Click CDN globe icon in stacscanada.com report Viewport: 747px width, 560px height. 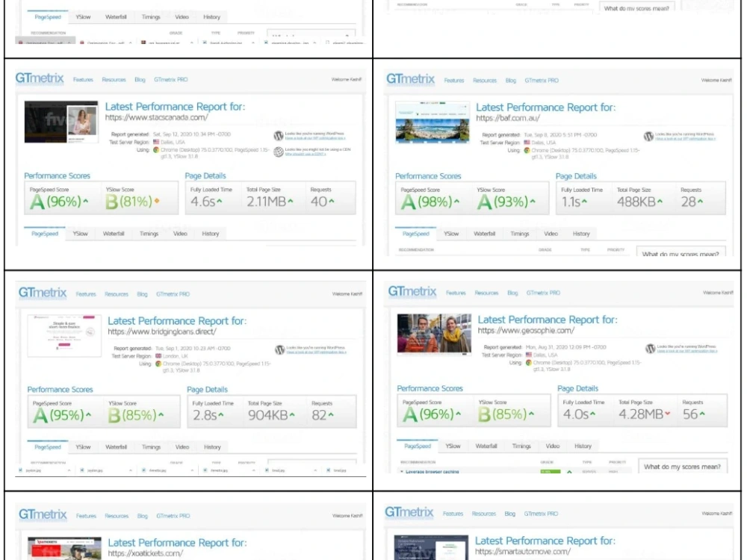click(x=279, y=152)
